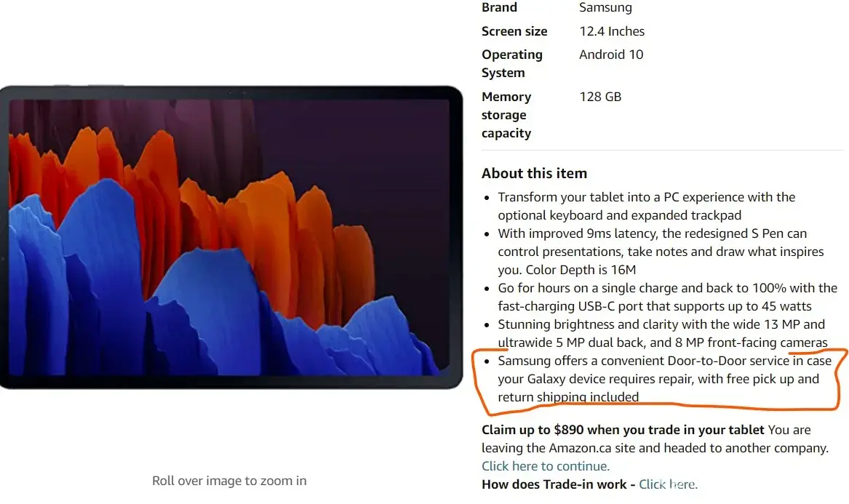Select the Brand value Samsung
This screenshot has height=504, width=849.
605,7
